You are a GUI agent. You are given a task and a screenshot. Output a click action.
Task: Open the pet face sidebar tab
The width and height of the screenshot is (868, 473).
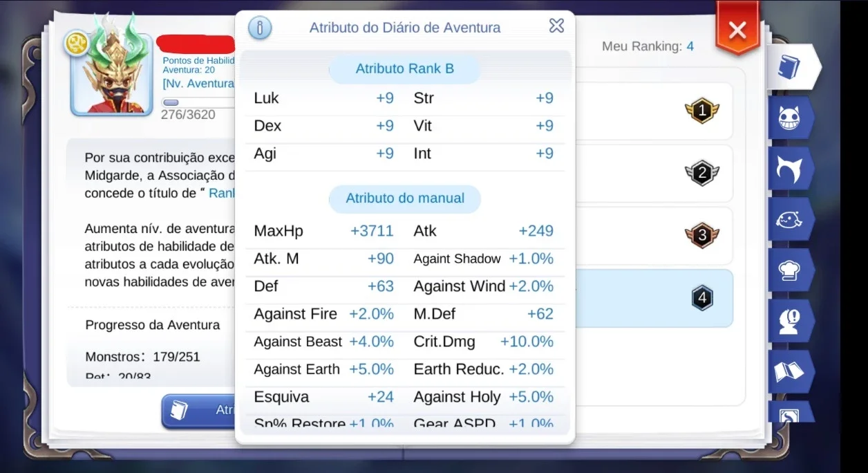791,219
